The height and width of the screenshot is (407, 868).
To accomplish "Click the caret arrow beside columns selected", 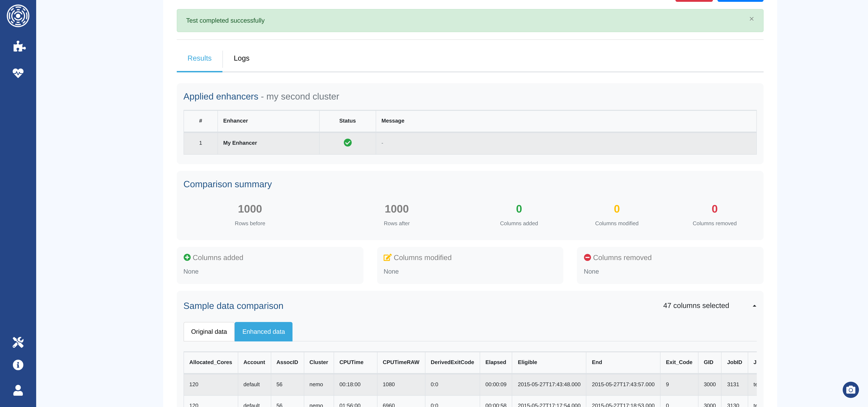I will [x=754, y=306].
